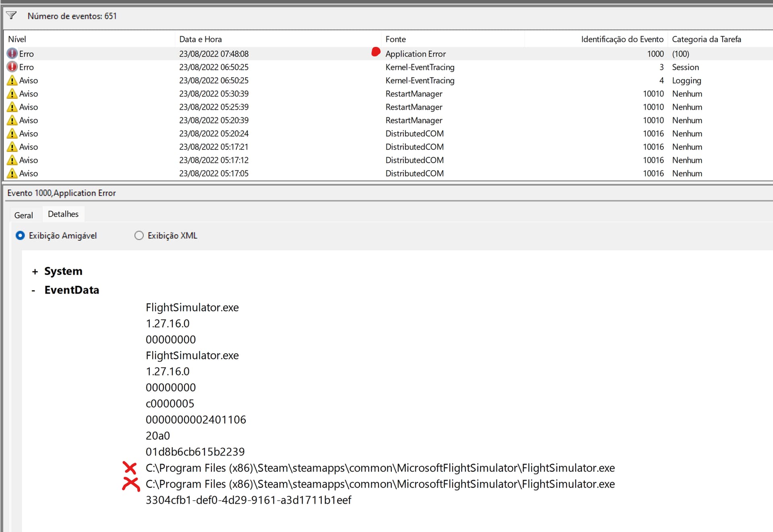Collapse the EventData node

pyautogui.click(x=33, y=290)
